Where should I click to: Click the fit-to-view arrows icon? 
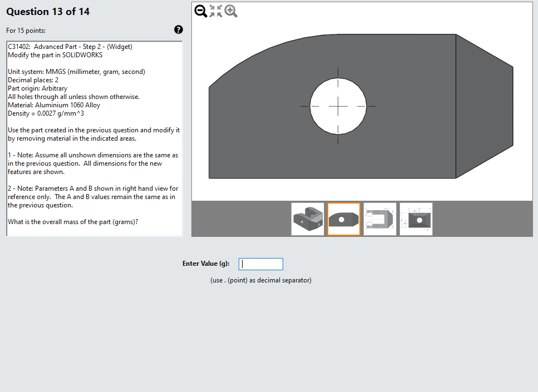tap(216, 11)
